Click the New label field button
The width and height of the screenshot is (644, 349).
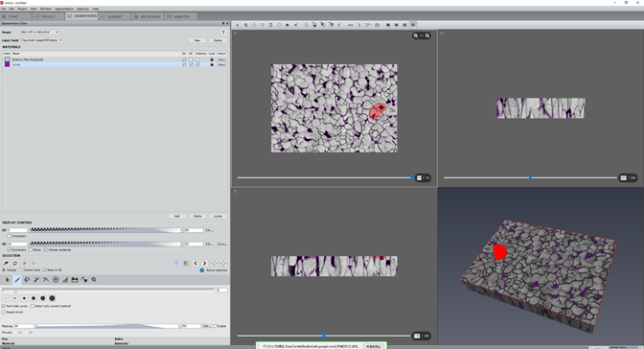click(x=197, y=40)
